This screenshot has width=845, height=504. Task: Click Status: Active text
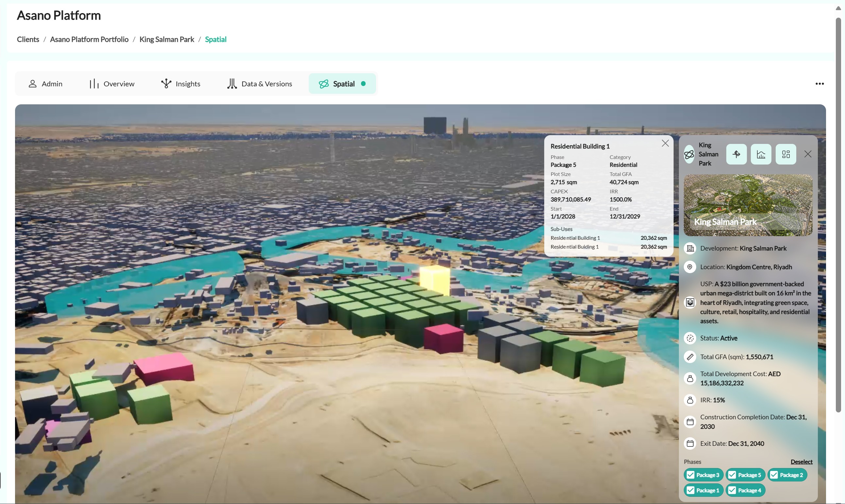click(x=718, y=338)
